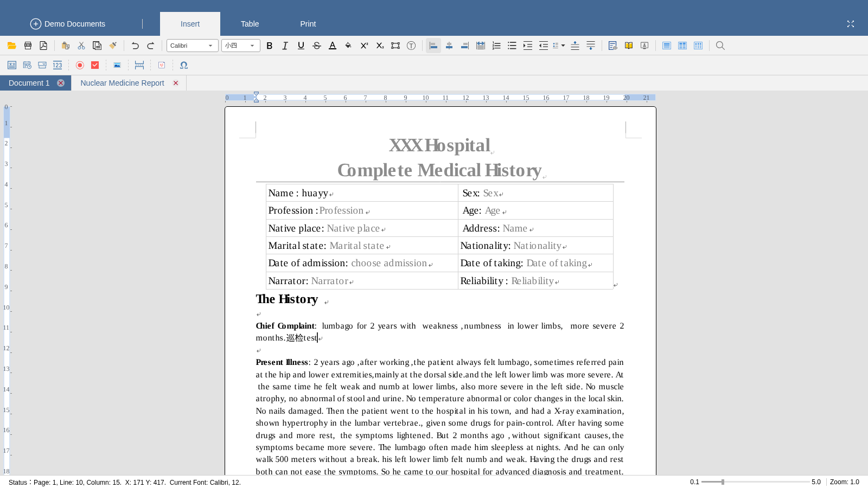868x488 pixels.
Task: Decrease the paragraph indent
Action: 544,46
